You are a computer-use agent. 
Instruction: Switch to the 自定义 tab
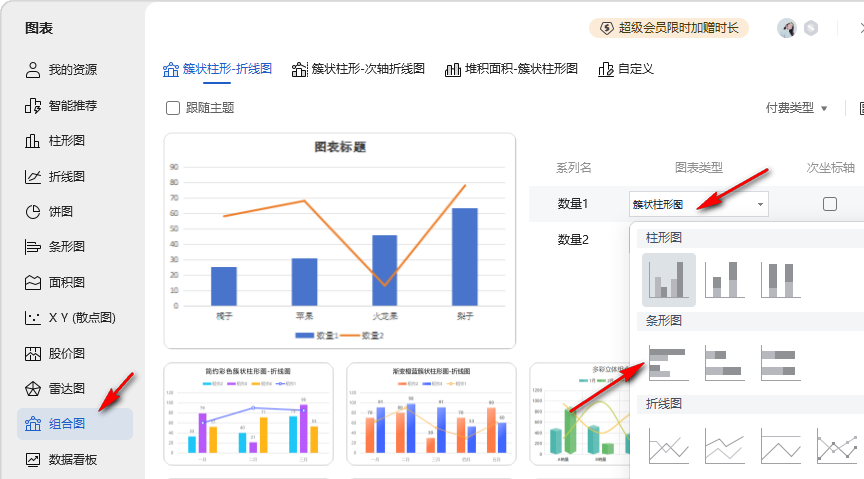(x=625, y=69)
